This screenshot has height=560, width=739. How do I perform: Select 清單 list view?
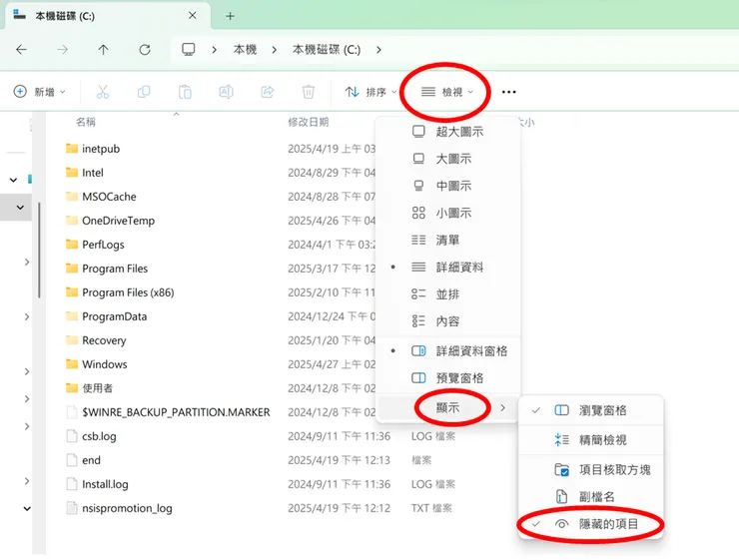pos(447,240)
